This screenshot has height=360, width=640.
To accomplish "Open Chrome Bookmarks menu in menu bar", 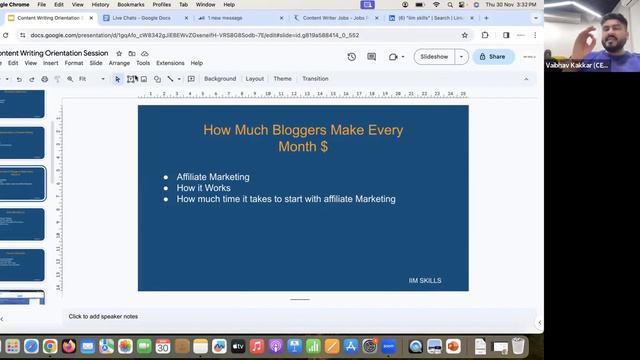I will (131, 4).
